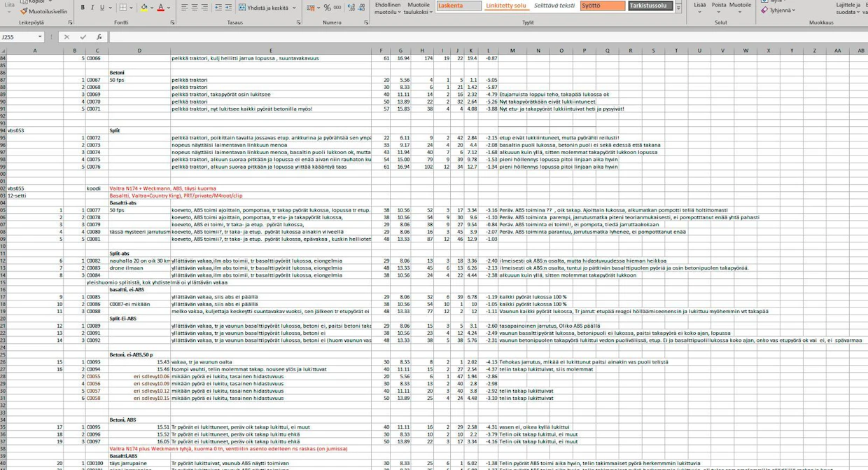
Task: Apply red font color A icon
Action: point(160,8)
